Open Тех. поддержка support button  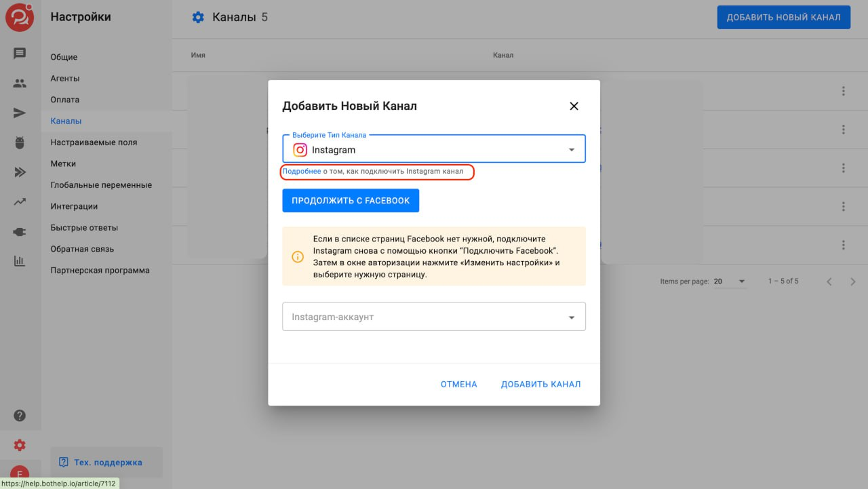(x=106, y=463)
